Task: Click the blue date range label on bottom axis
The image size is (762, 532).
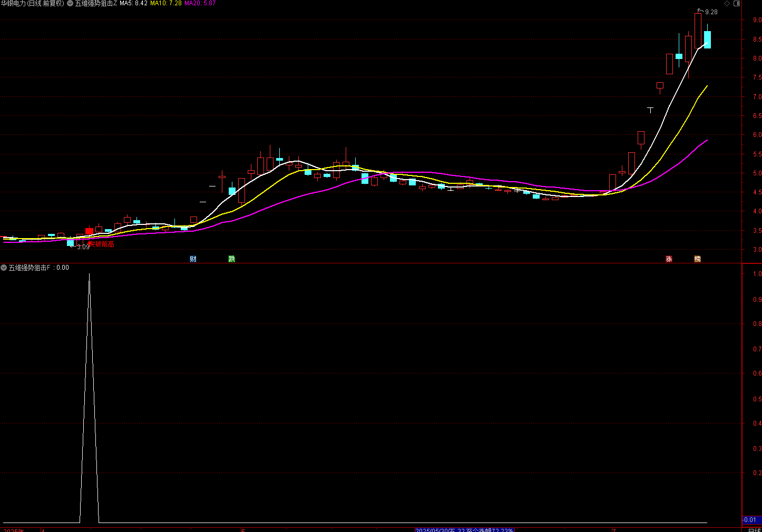Action: pyautogui.click(x=464, y=530)
